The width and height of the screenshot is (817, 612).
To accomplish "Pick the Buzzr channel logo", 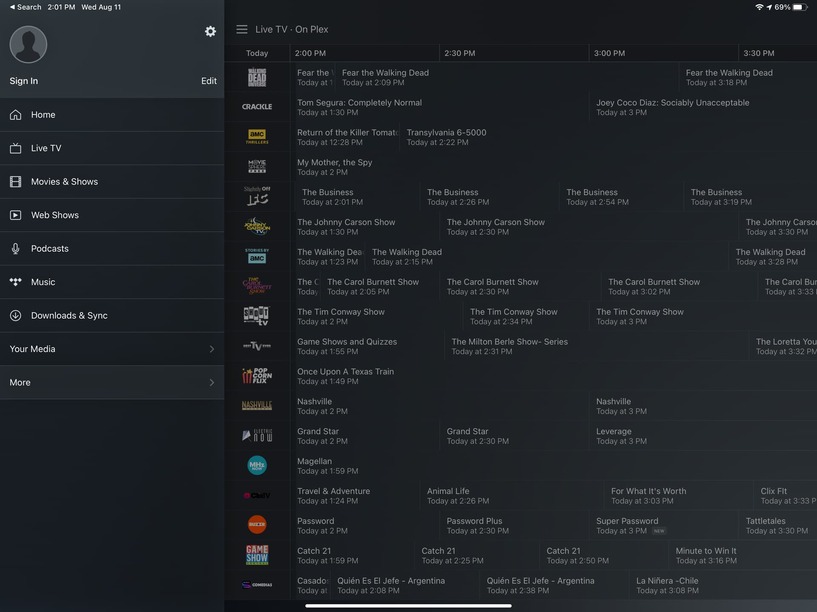I will [257, 524].
